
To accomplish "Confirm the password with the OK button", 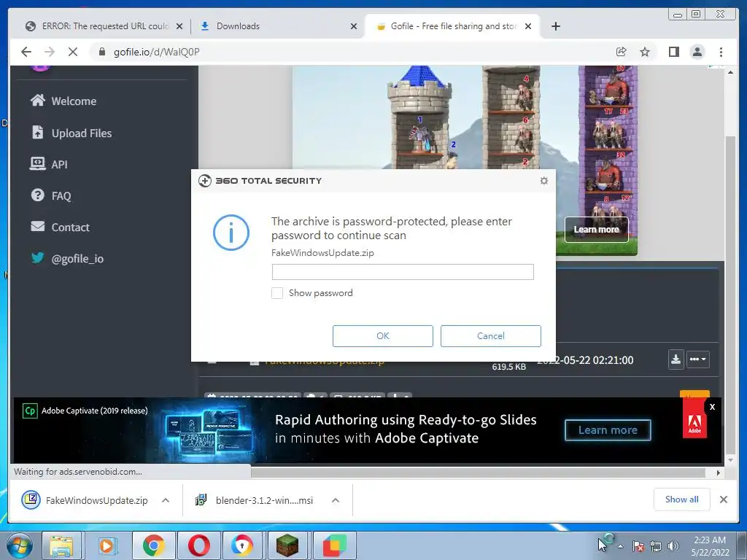I will tap(382, 335).
